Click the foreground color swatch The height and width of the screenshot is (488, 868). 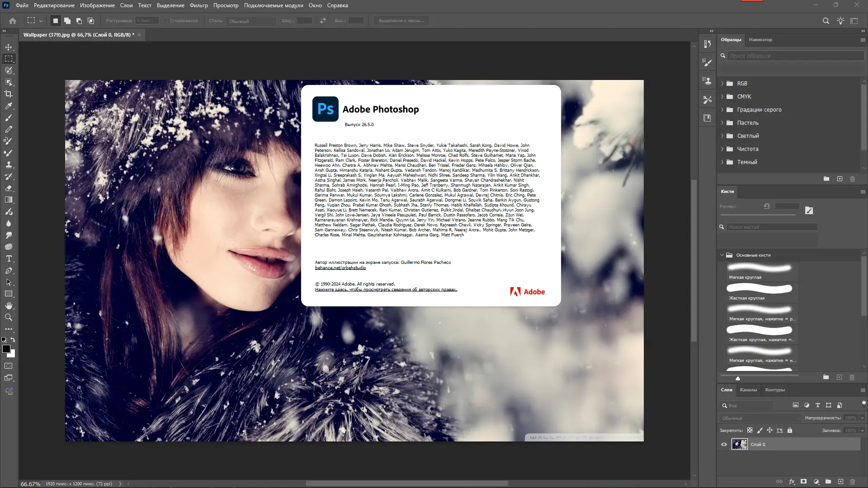(6, 349)
